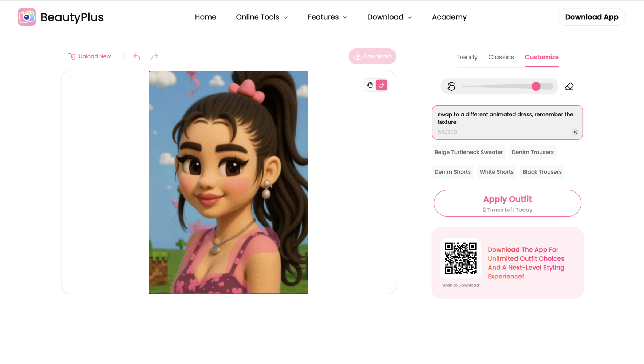Switch to the Trendy tab
Screen dimensions: 644x364
click(x=467, y=57)
